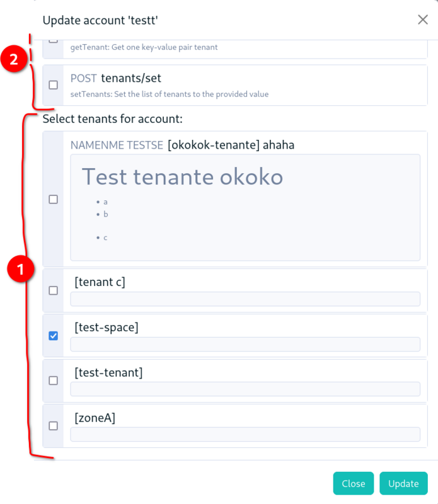Screen dimensions: 438x504
Task: Click the empty description box under test-tenant
Action: [x=245, y=389]
